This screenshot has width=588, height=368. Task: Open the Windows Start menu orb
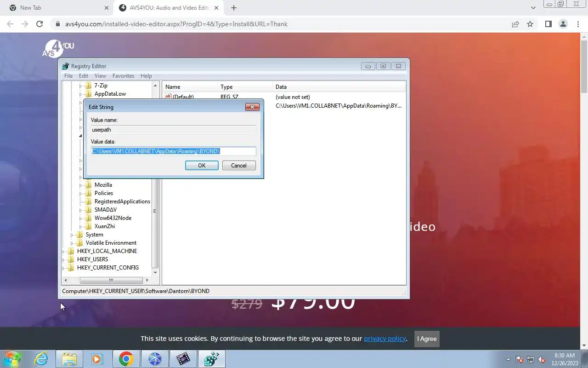[x=12, y=359]
